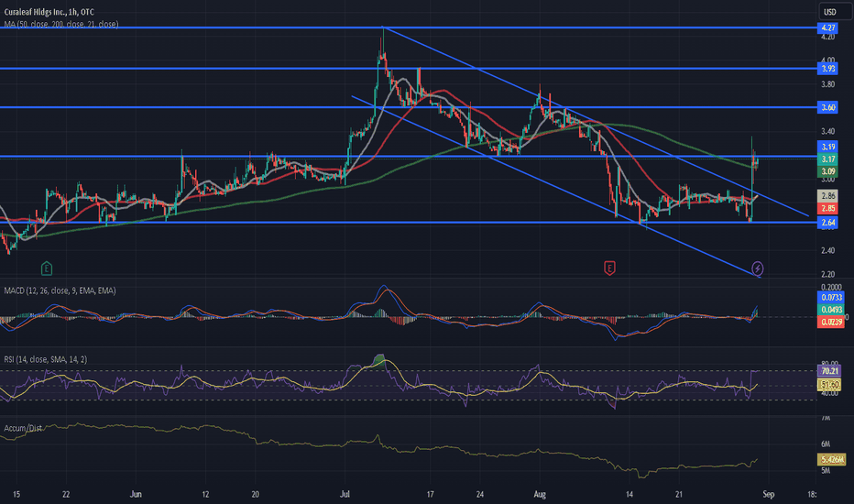
Task: Click the 4.20 tick on price axis
Action: pyautogui.click(x=827, y=37)
